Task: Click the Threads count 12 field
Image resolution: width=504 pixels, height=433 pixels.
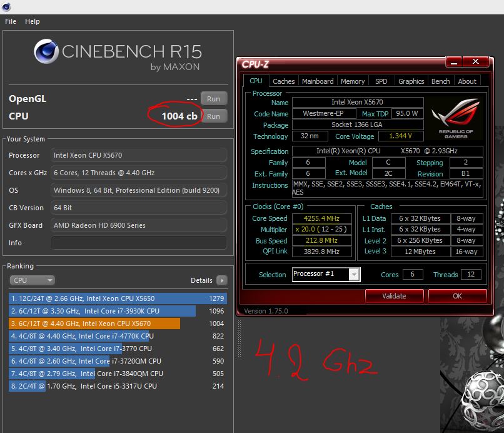Action: coord(471,275)
